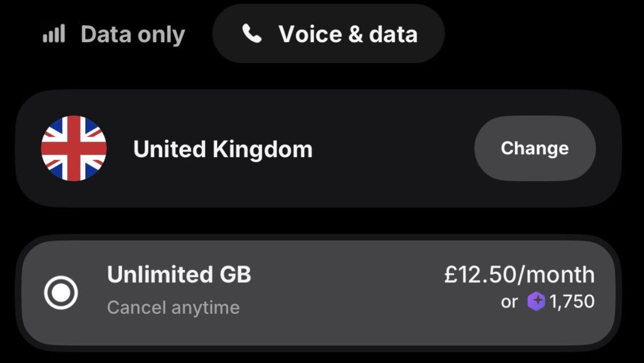This screenshot has width=644, height=363.
Task: Click the Unlimited GB plan title
Action: (179, 275)
